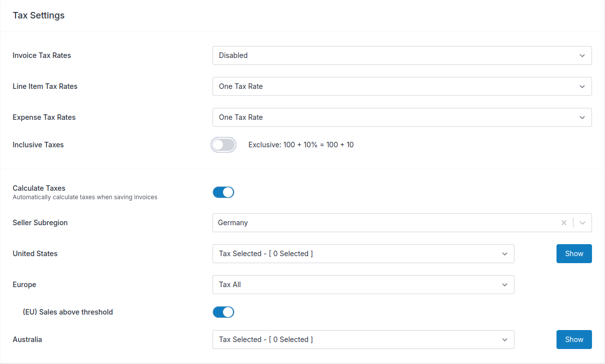The height and width of the screenshot is (364, 605).
Task: Click the (EU) Sales above threshold label
Action: [68, 312]
